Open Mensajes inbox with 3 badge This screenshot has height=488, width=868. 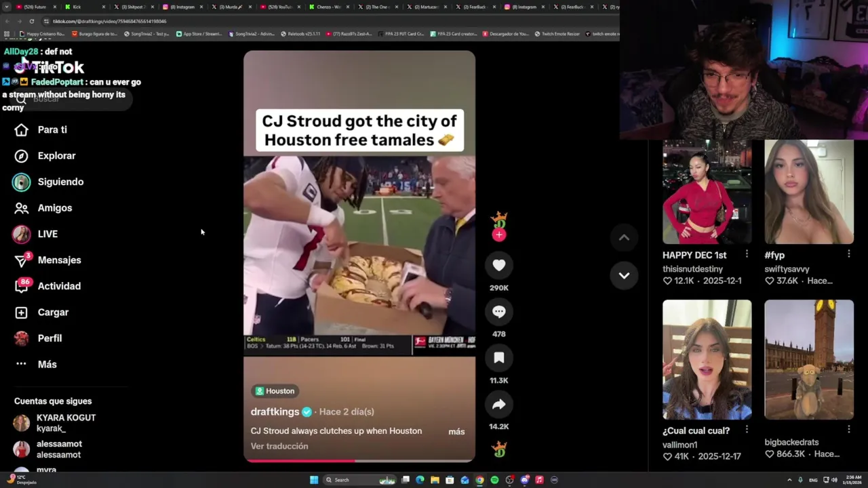(48, 260)
